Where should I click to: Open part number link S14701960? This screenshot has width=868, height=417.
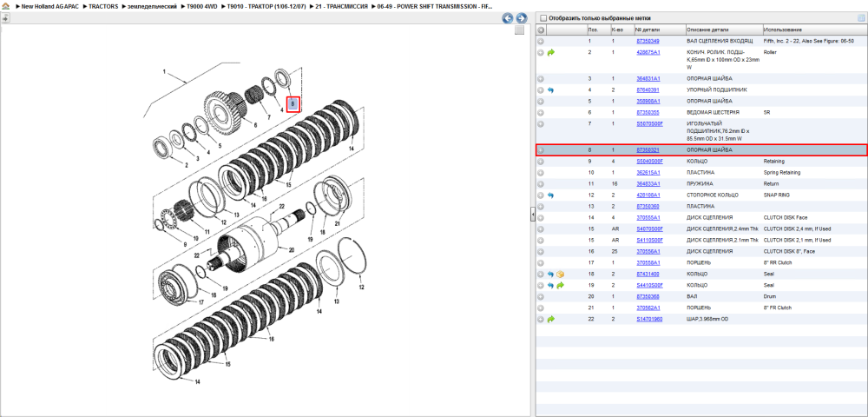pos(648,319)
